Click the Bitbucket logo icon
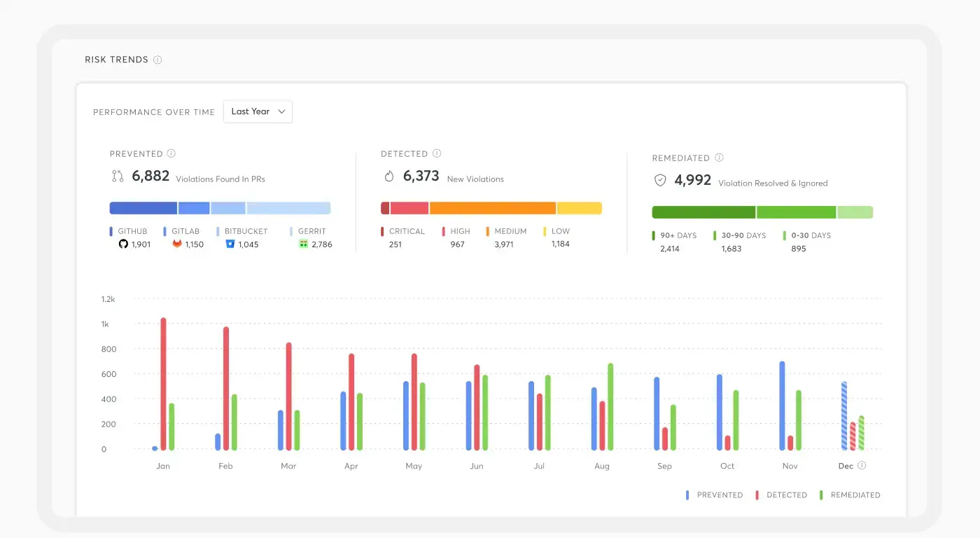 (230, 244)
